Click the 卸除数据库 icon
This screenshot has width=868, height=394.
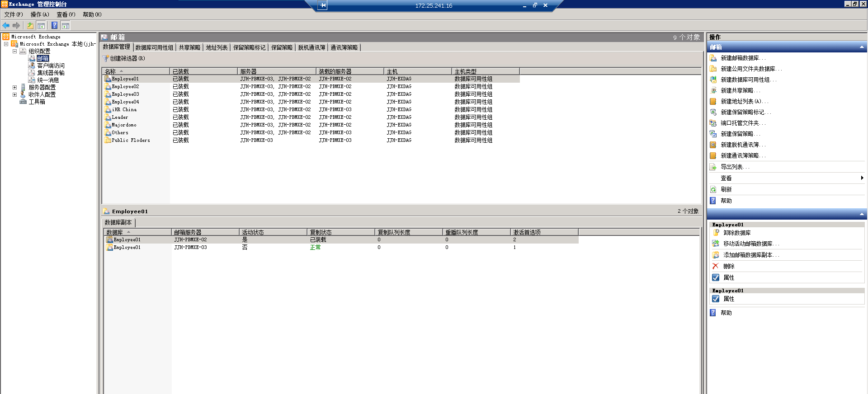click(716, 233)
